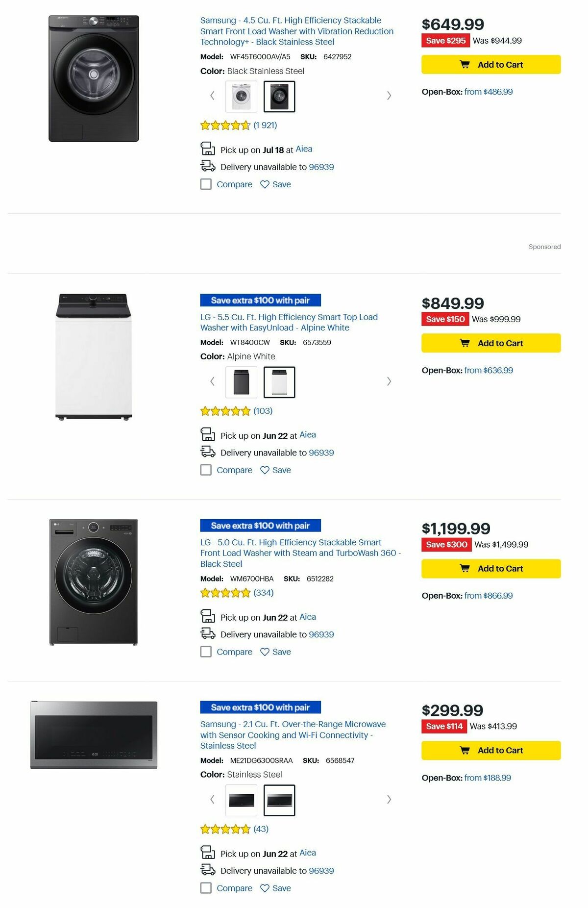588x908 pixels.
Task: Click the delivery truck icon under the Samsung washer
Action: [x=208, y=167]
